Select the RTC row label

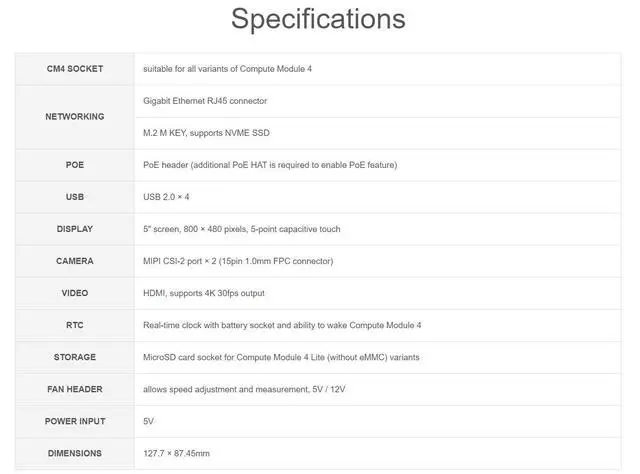tap(75, 325)
